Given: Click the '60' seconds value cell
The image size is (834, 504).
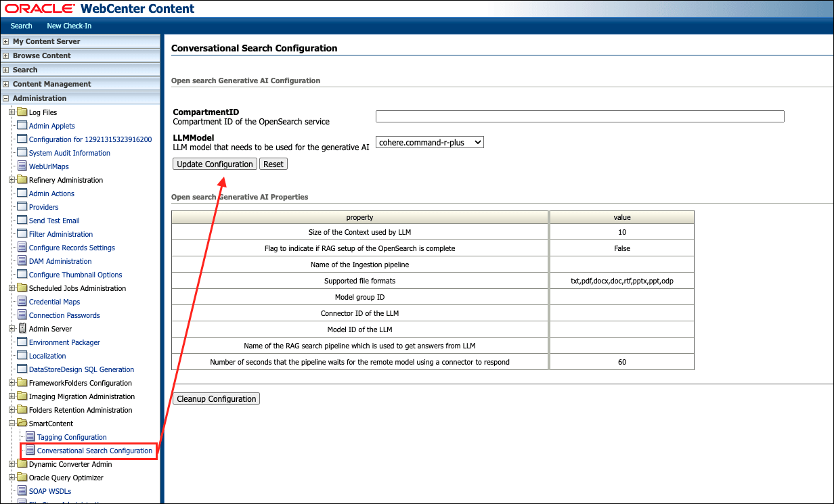Looking at the screenshot, I should [x=621, y=362].
